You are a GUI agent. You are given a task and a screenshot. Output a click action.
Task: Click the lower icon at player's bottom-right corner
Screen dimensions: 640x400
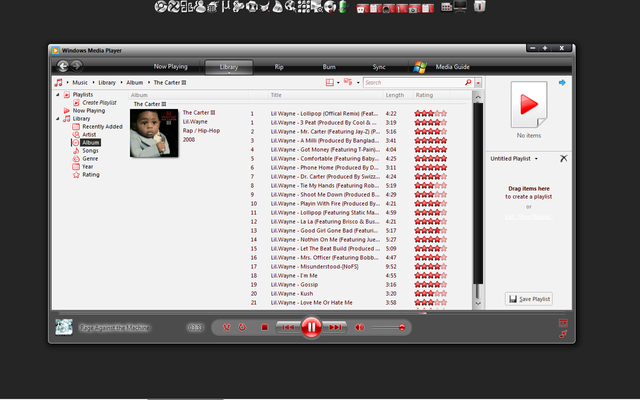click(563, 334)
